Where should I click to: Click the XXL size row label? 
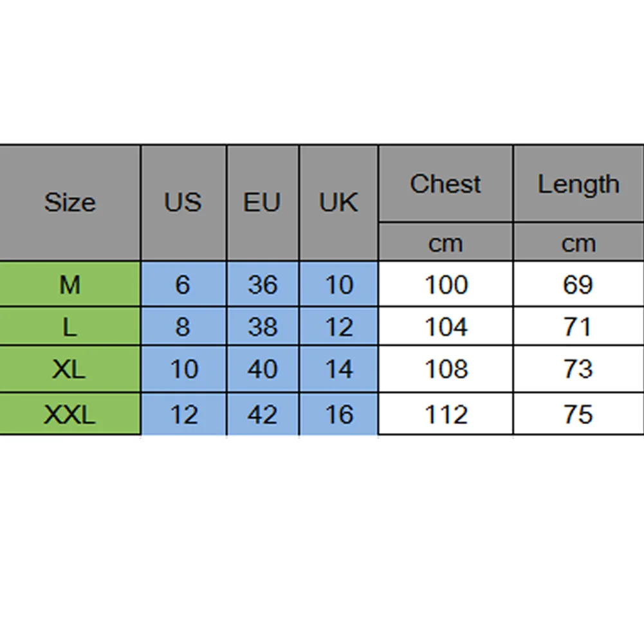click(x=69, y=414)
